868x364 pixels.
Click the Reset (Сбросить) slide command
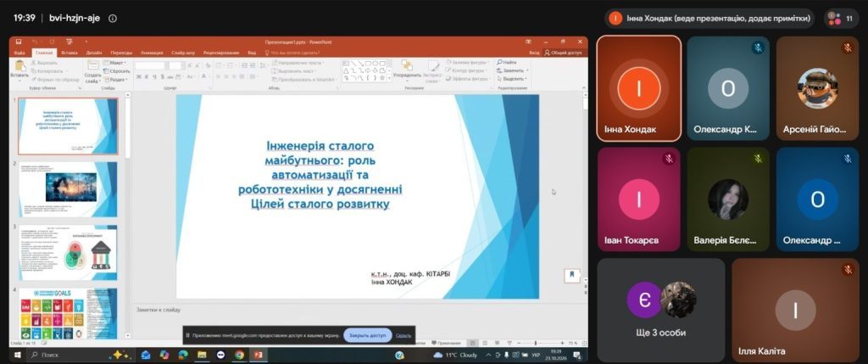(x=116, y=71)
